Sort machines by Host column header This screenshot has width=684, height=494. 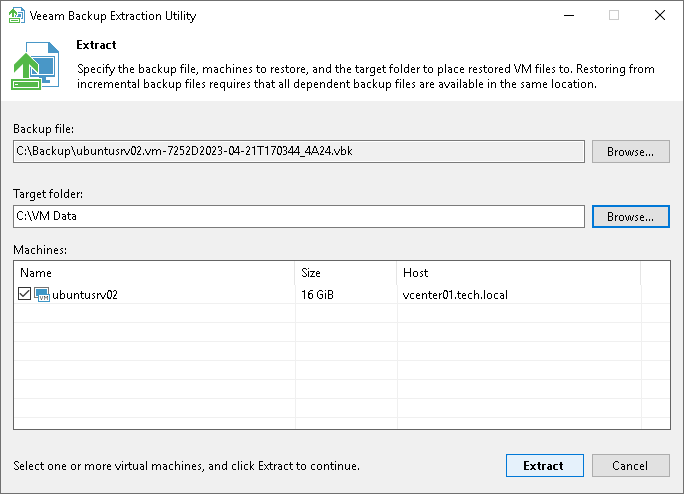pos(519,273)
